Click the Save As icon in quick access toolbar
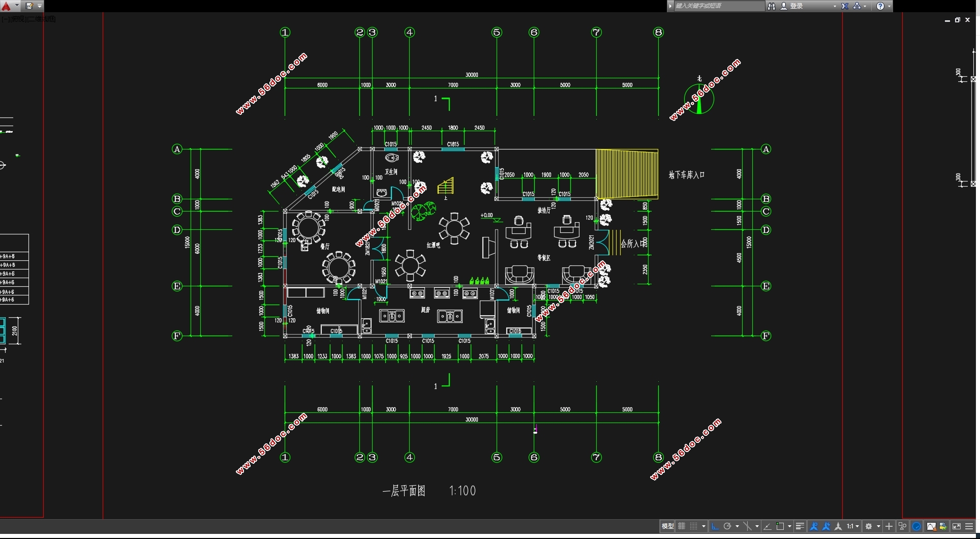Screen dimensions: 980x539 [x=29, y=6]
